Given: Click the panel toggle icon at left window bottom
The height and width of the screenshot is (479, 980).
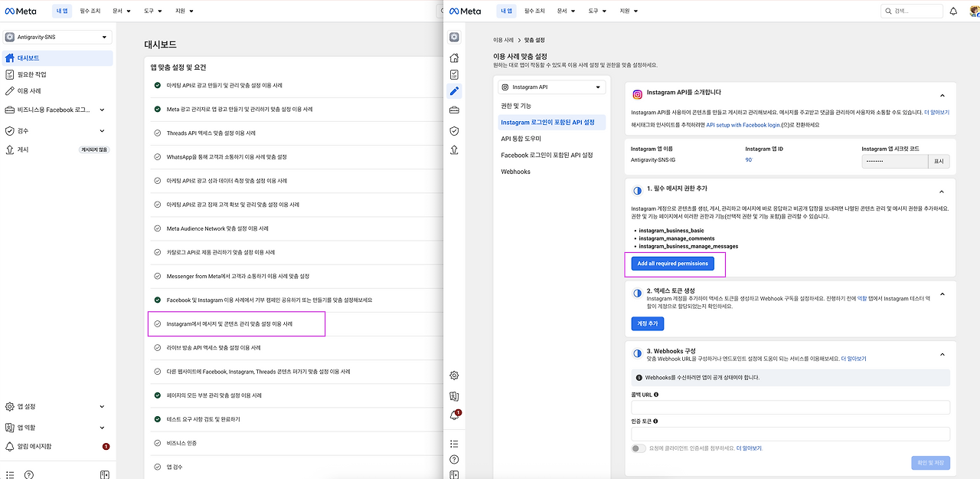Looking at the screenshot, I should coord(104,474).
